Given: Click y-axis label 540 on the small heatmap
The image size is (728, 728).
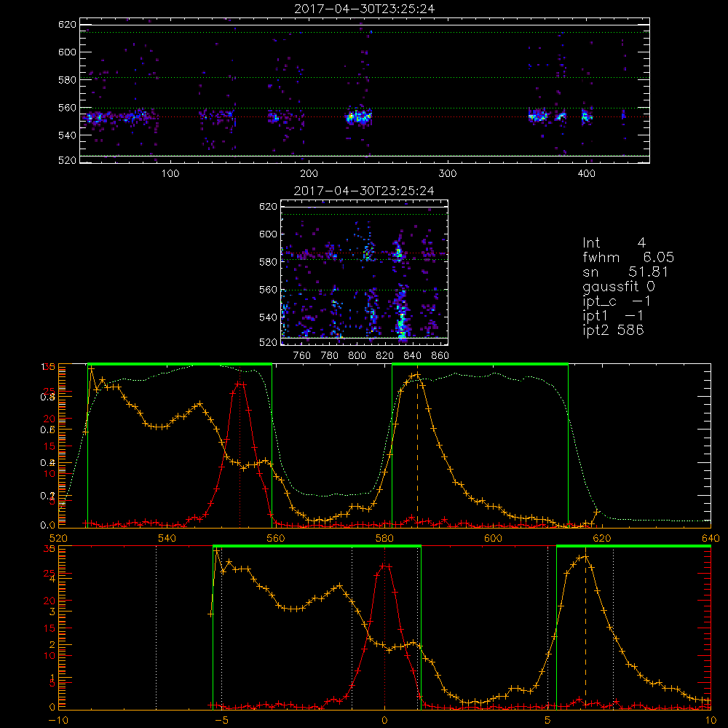Looking at the screenshot, I should pyautogui.click(x=268, y=317).
